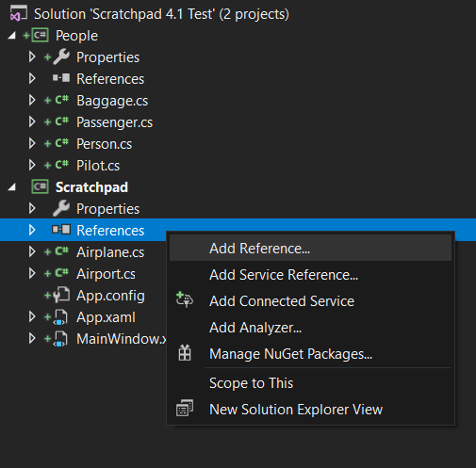The width and height of the screenshot is (476, 468).
Task: Select Properties label under People project
Action: 107,57
